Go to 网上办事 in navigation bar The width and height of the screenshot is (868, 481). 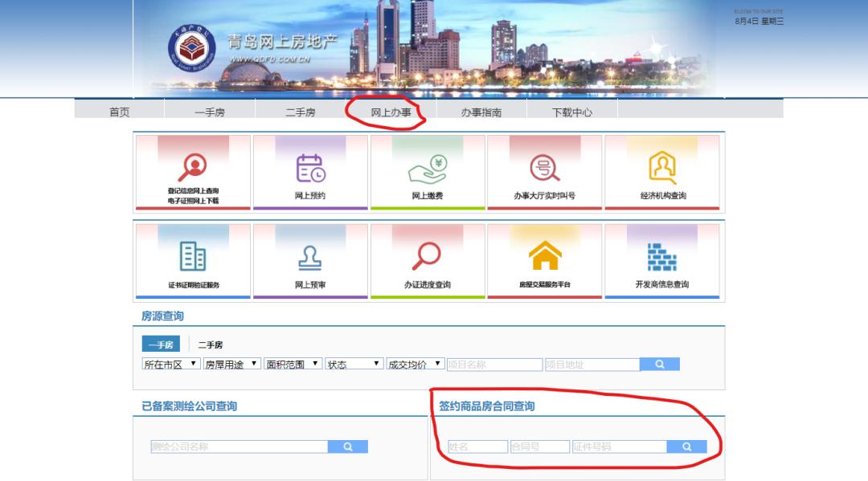coord(391,112)
